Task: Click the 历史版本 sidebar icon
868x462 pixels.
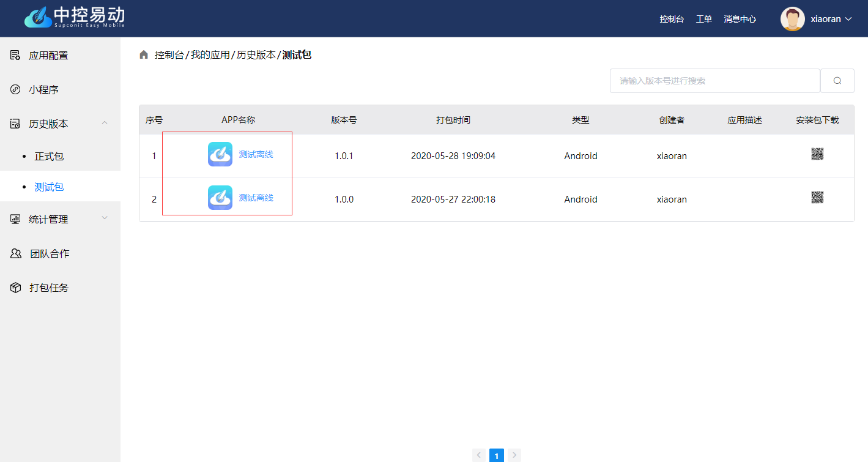Action: [x=15, y=124]
